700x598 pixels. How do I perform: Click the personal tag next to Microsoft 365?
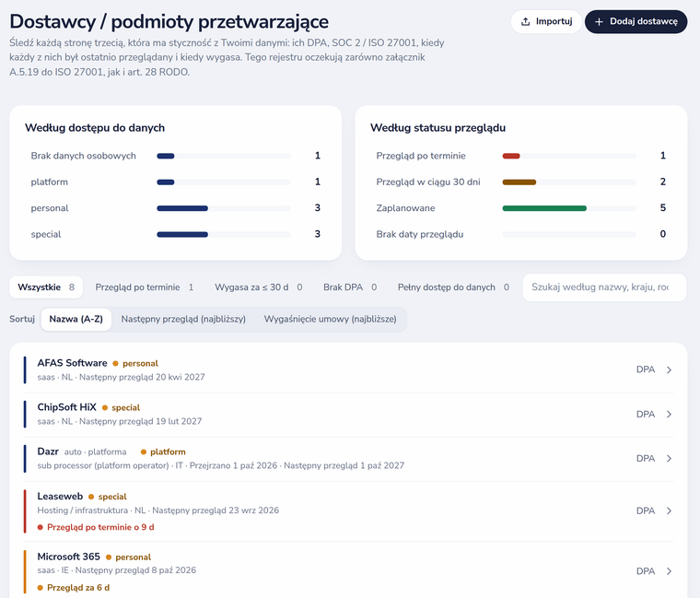[x=129, y=557]
